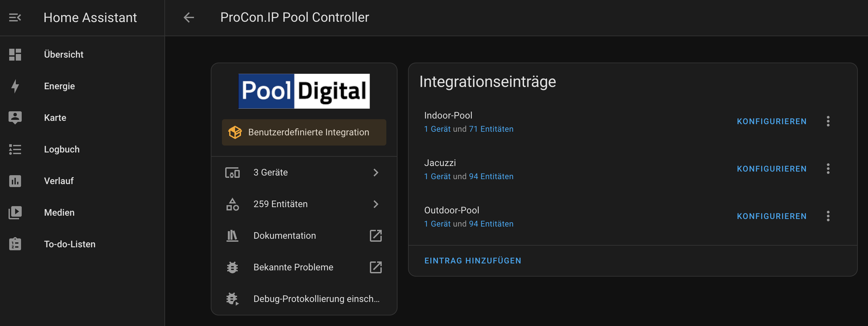Viewport: 868px width, 326px height.
Task: Click the ProCon.IP Pool Controller heading
Action: click(295, 17)
